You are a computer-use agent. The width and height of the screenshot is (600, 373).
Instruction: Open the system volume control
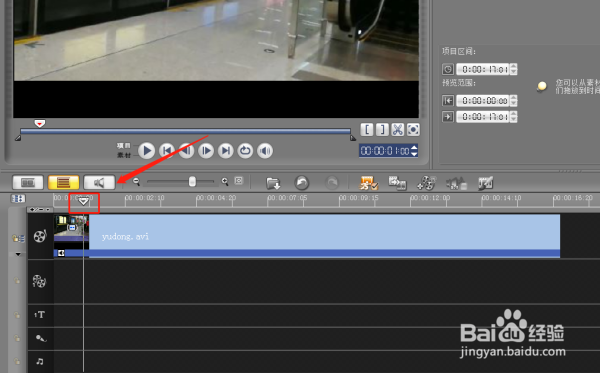pyautogui.click(x=265, y=151)
